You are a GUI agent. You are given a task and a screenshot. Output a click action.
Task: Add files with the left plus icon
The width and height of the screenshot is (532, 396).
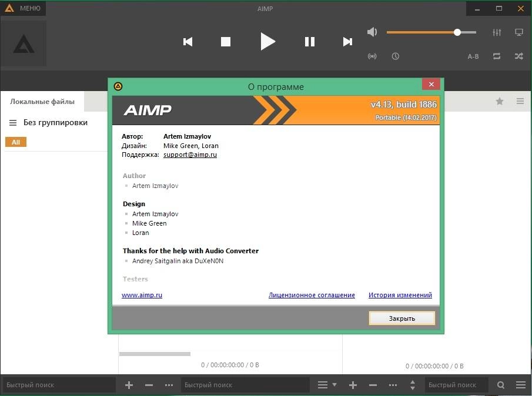[x=129, y=385]
